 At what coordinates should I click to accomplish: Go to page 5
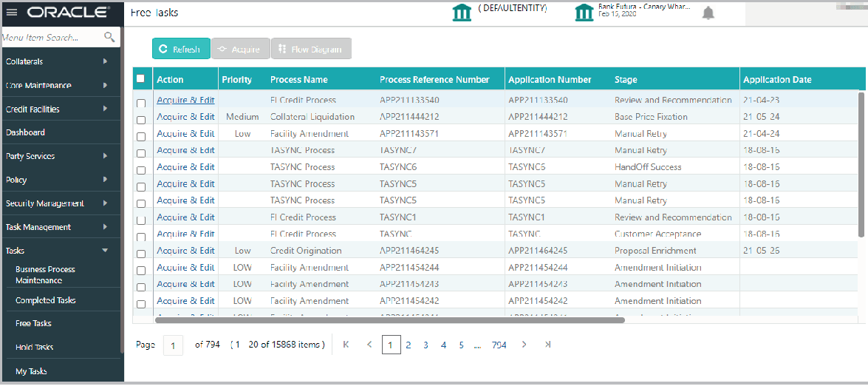pyautogui.click(x=461, y=345)
